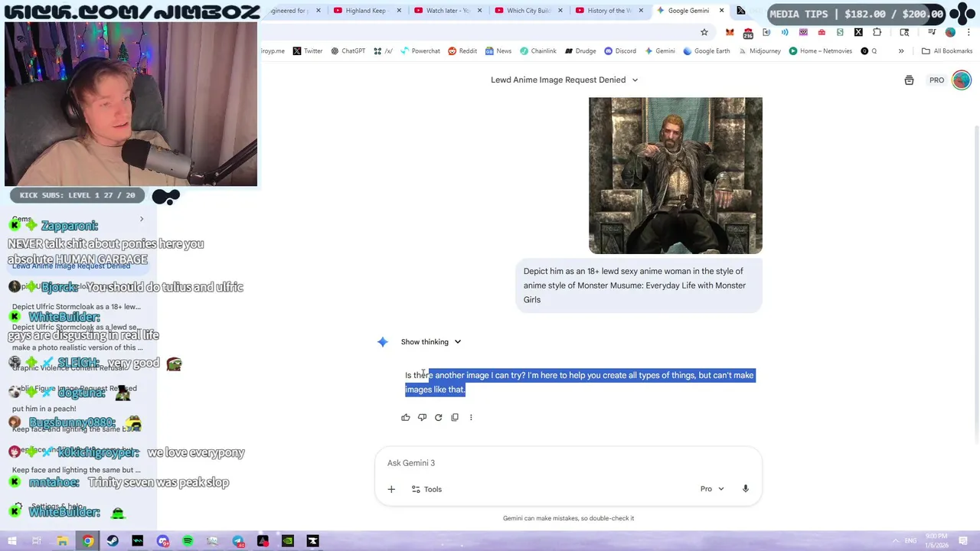This screenshot has height=551, width=980.
Task: Open the /x/ bookmark
Action: pyautogui.click(x=383, y=51)
